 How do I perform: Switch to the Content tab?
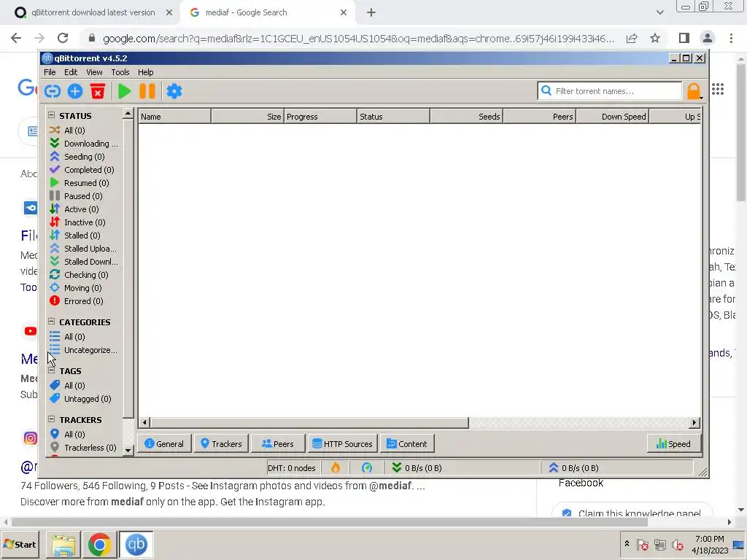pyautogui.click(x=407, y=444)
